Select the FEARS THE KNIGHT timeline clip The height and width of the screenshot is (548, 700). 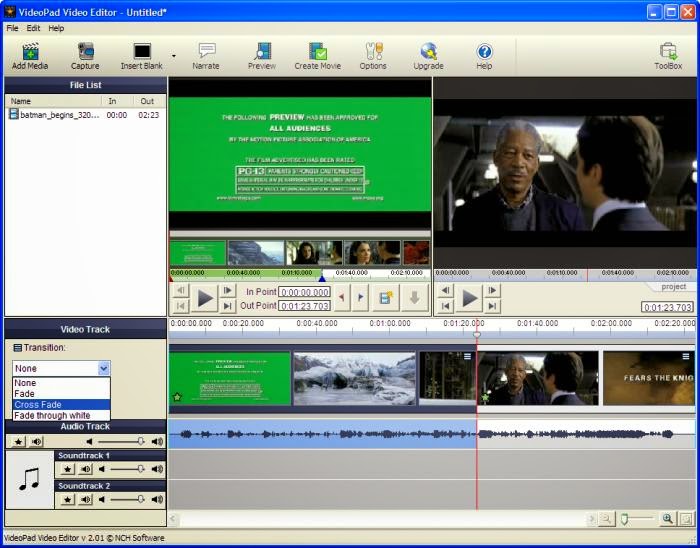click(x=649, y=378)
